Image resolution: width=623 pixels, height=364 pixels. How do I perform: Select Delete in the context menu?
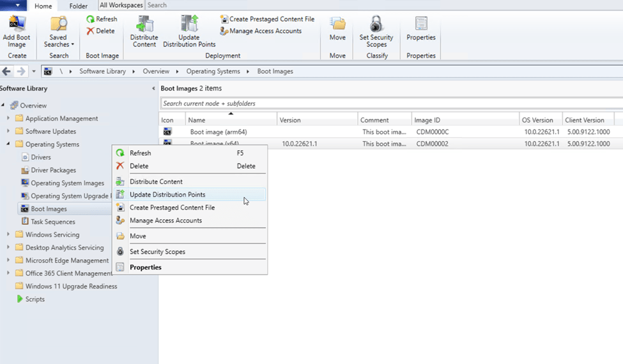139,166
